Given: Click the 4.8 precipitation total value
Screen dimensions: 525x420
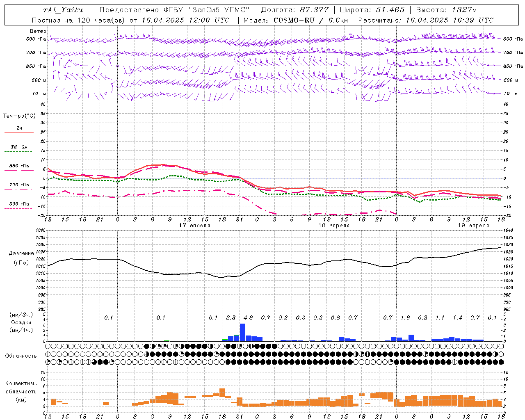Looking at the screenshot, I should [x=248, y=317].
